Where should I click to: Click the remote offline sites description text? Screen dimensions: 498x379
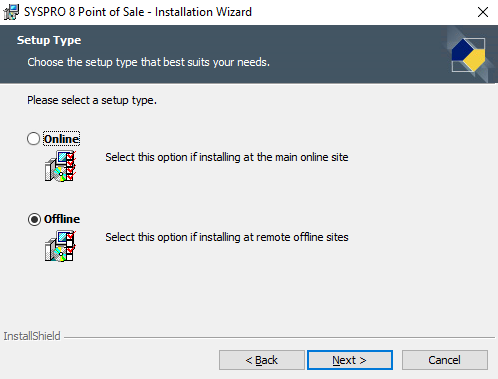(x=227, y=237)
